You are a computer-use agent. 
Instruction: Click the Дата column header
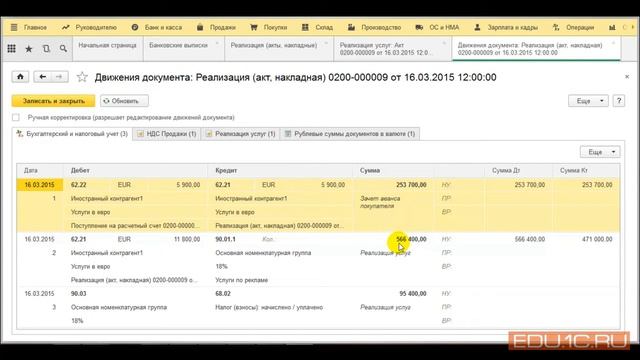(x=40, y=171)
